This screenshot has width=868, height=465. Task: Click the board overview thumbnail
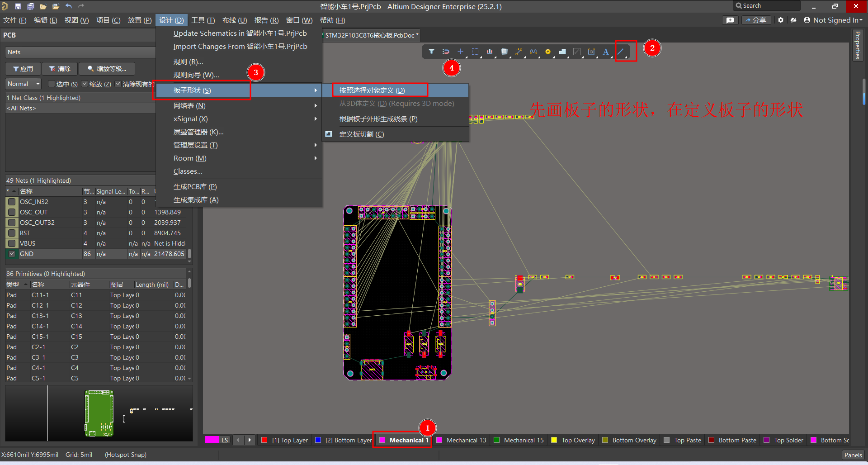coord(99,413)
